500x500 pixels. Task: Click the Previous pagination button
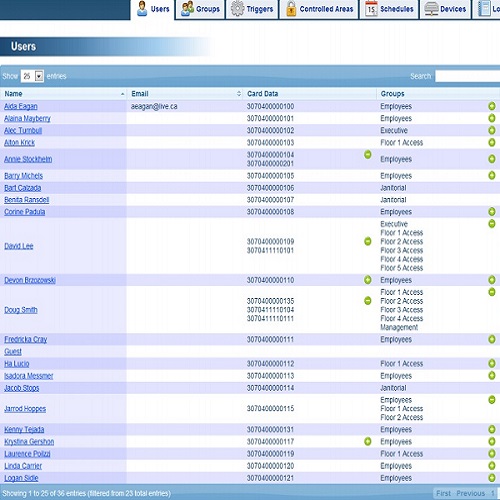pos(471,493)
